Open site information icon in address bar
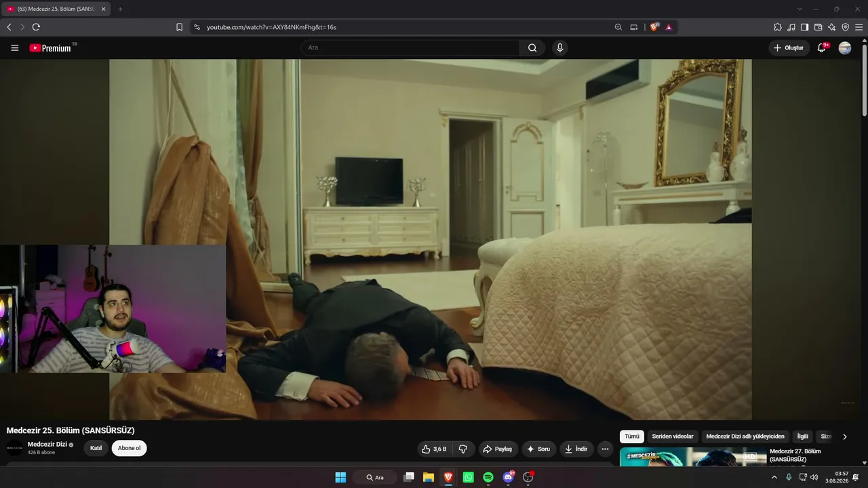868x488 pixels. [197, 27]
